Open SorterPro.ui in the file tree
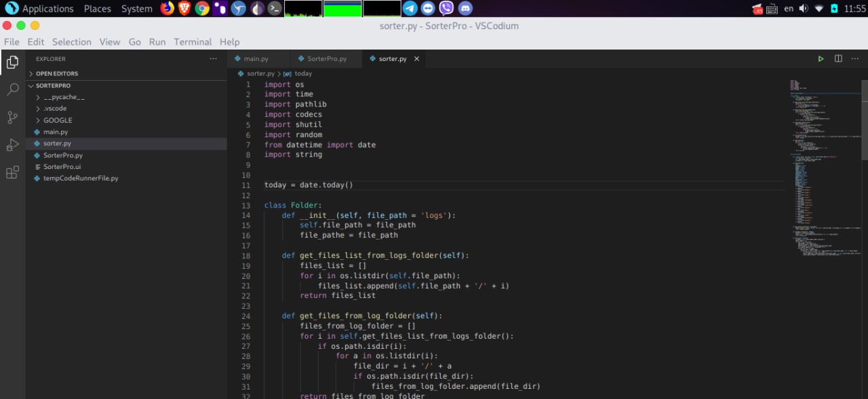This screenshot has width=868, height=399. [x=62, y=166]
